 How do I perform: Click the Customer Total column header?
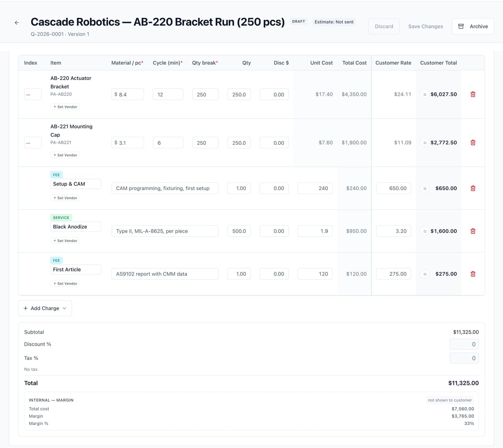tap(438, 63)
